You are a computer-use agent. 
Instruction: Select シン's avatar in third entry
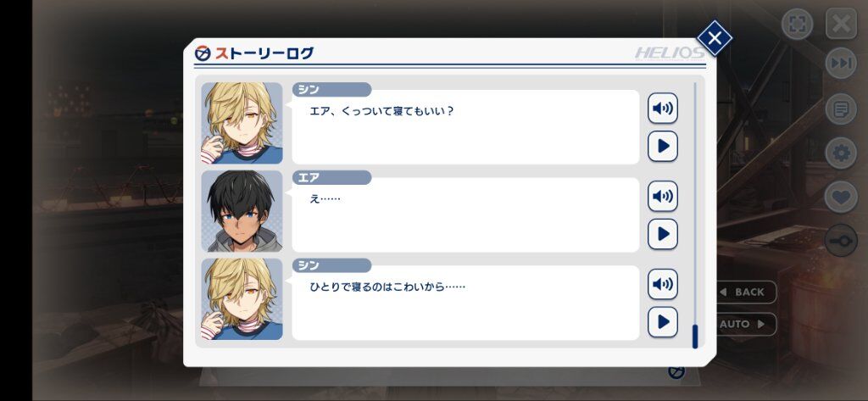242,299
